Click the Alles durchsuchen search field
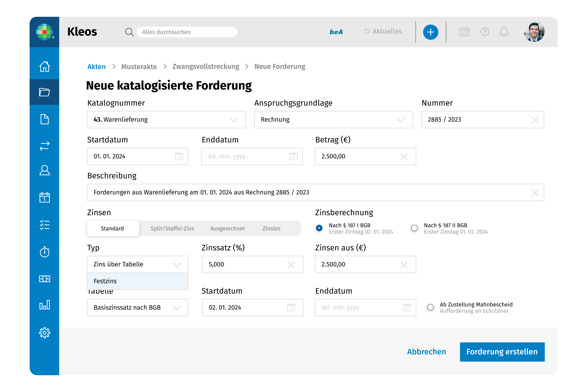This screenshot has width=588, height=392. point(187,32)
